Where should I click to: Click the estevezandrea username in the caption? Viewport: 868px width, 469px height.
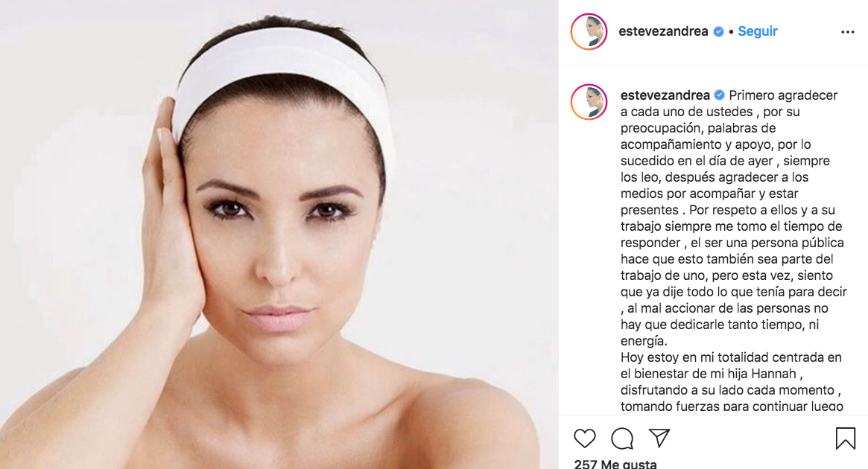pos(665,95)
